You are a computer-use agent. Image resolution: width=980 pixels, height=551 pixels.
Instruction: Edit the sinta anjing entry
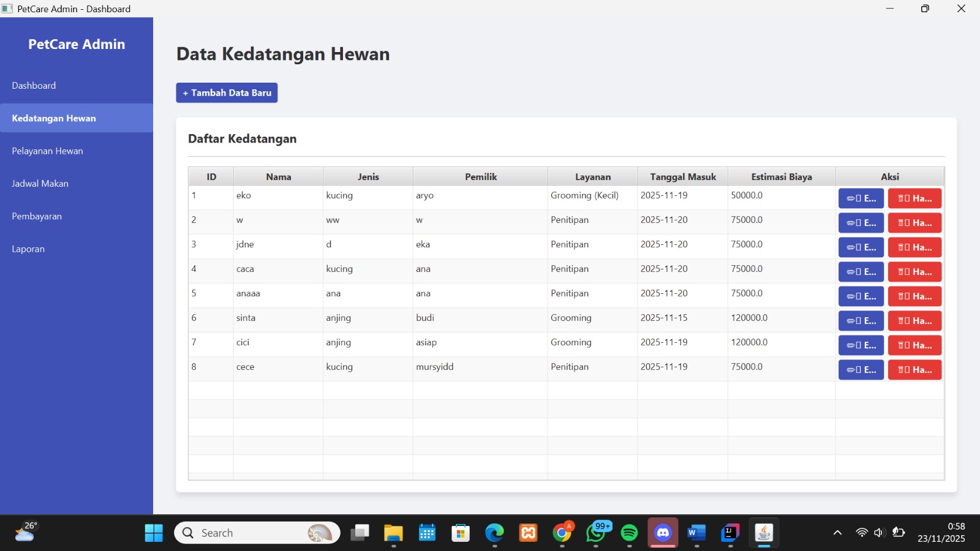point(861,321)
